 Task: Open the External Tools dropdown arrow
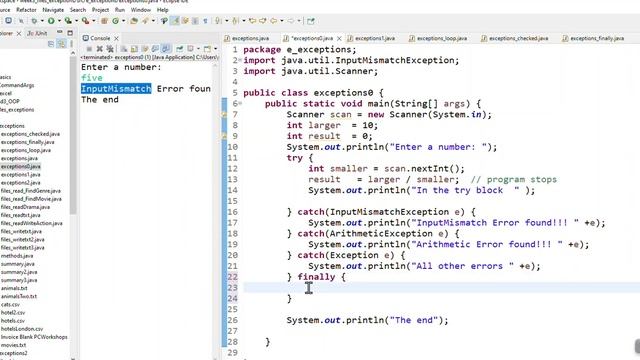click(x=93, y=21)
